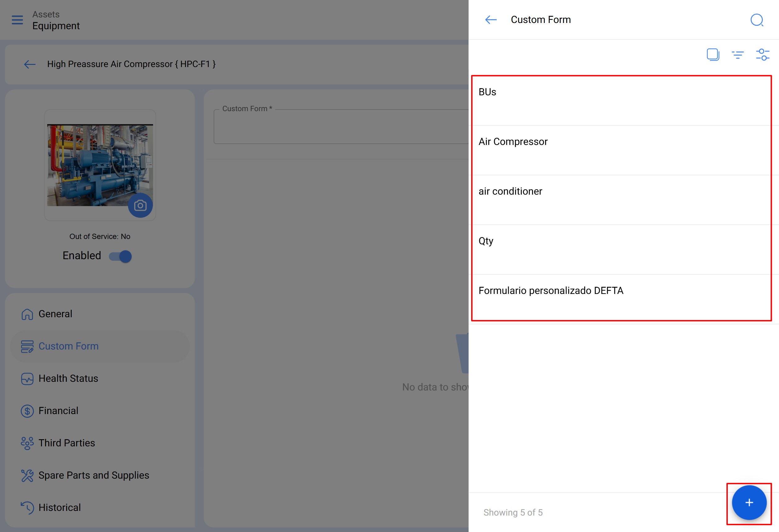The height and width of the screenshot is (532, 779).
Task: Click the search magnifier in Custom Form panel
Action: click(756, 20)
